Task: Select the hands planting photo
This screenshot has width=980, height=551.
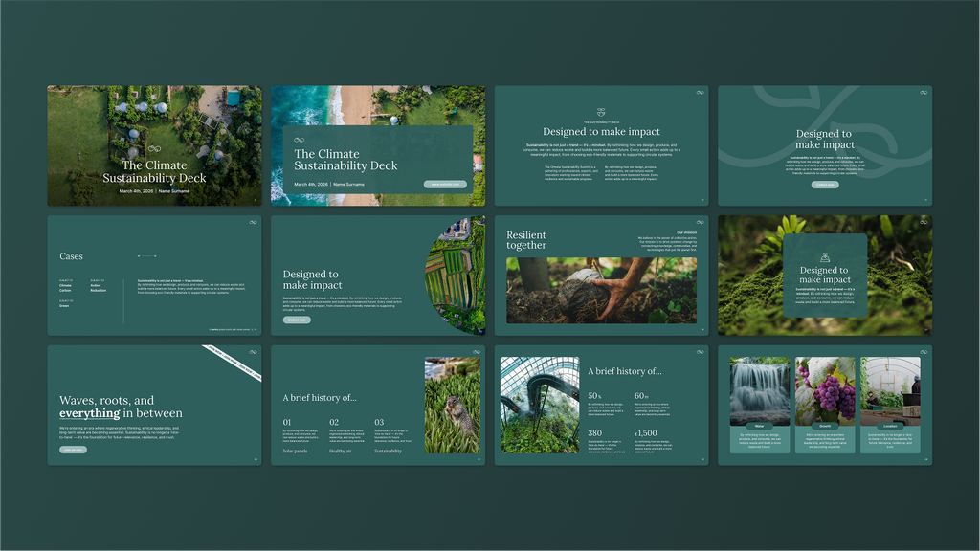Action: click(601, 290)
